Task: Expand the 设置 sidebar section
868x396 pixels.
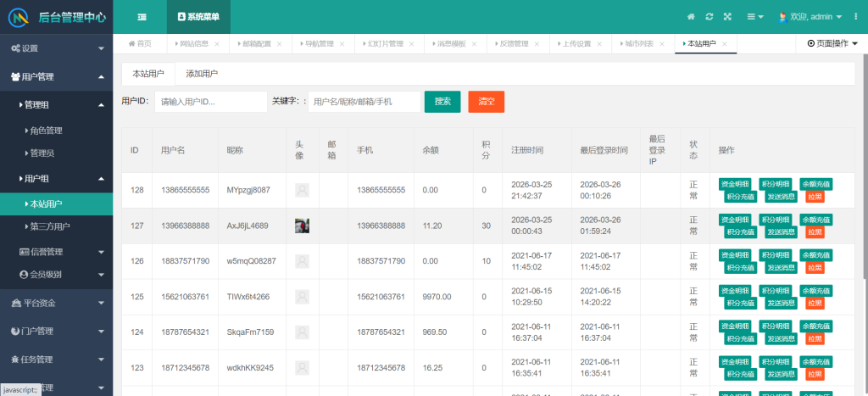Action: point(56,48)
